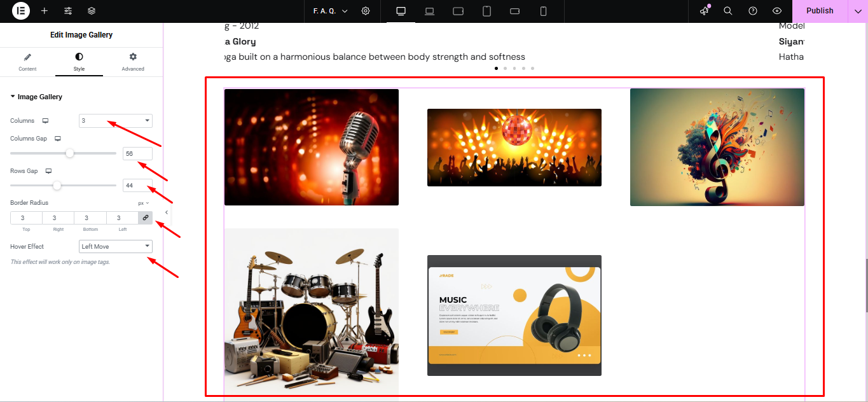The image size is (868, 402).
Task: Open the Hover Effect dropdown
Action: click(116, 246)
